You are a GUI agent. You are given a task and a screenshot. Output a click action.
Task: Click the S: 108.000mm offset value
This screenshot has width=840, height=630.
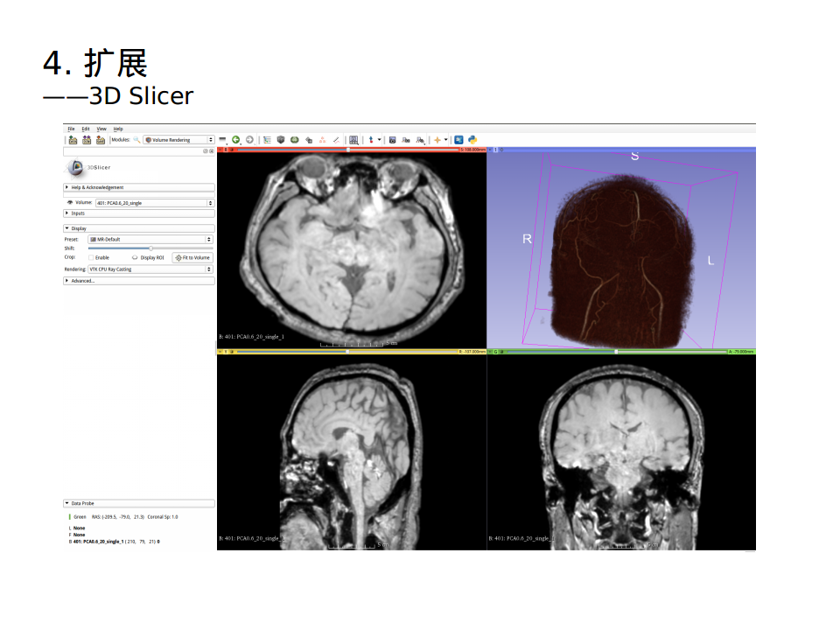[x=472, y=150]
